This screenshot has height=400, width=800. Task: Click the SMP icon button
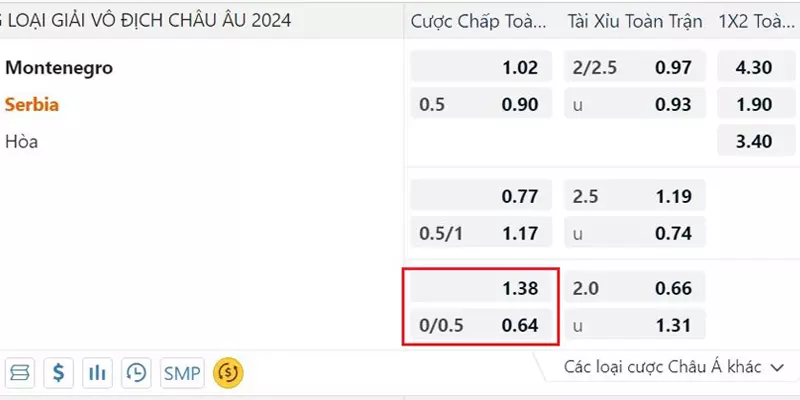point(182,373)
